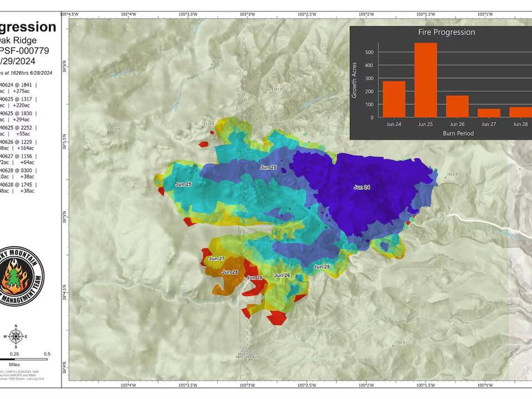
Task: Click the "+64ac" growth entry
Action: tap(27, 162)
